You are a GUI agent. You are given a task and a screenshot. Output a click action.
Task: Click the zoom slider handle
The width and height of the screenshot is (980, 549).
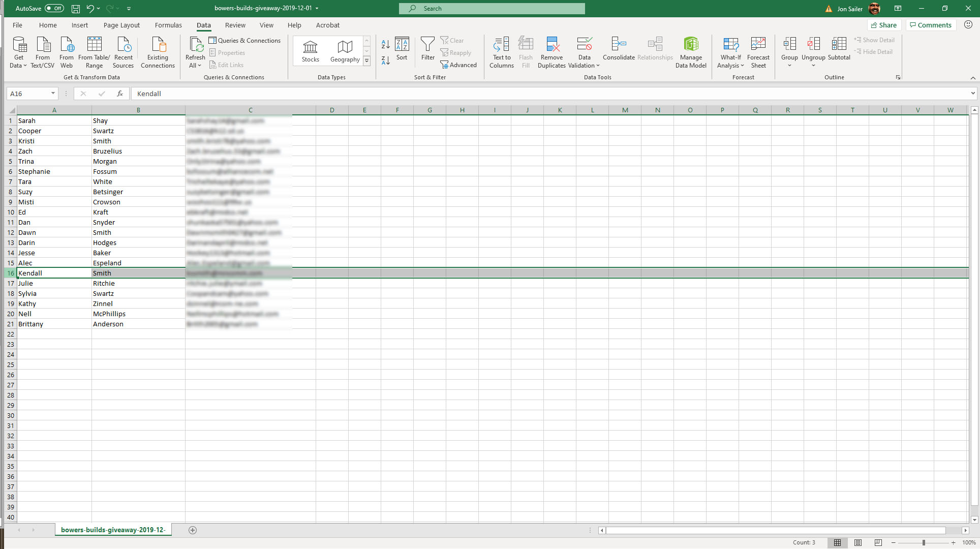click(924, 542)
